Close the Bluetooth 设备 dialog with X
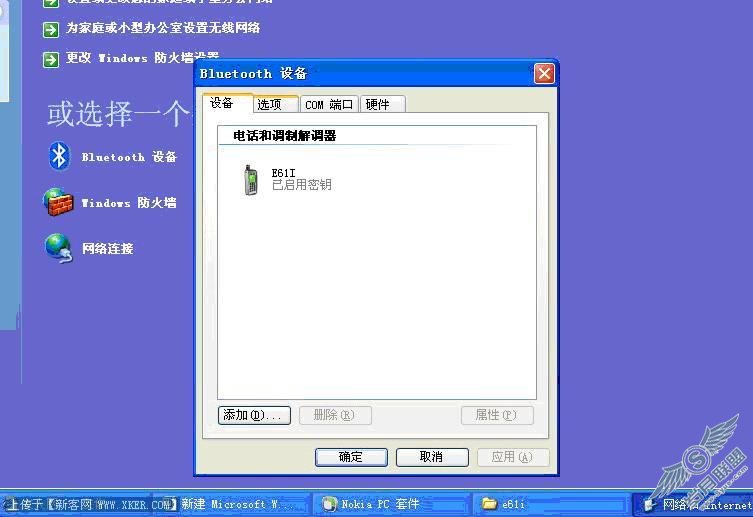The height and width of the screenshot is (517, 753). (x=544, y=73)
